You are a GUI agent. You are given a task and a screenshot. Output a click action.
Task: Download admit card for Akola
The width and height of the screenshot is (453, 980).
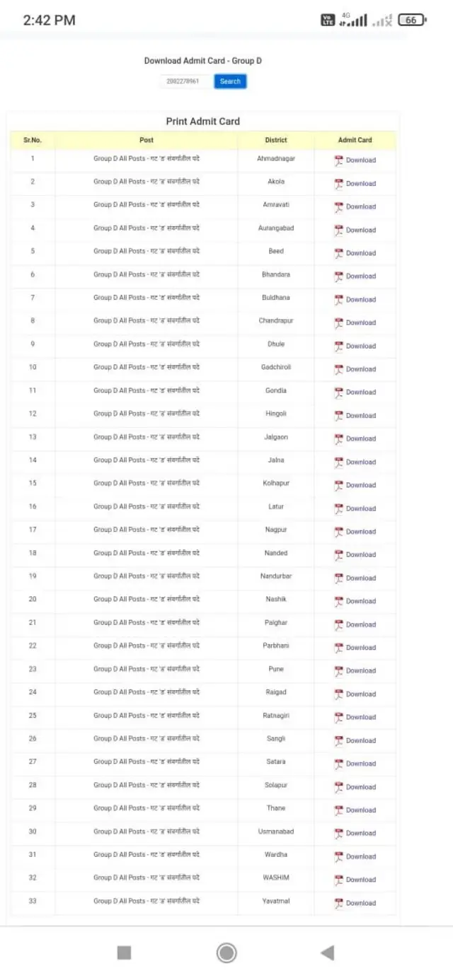(x=360, y=184)
